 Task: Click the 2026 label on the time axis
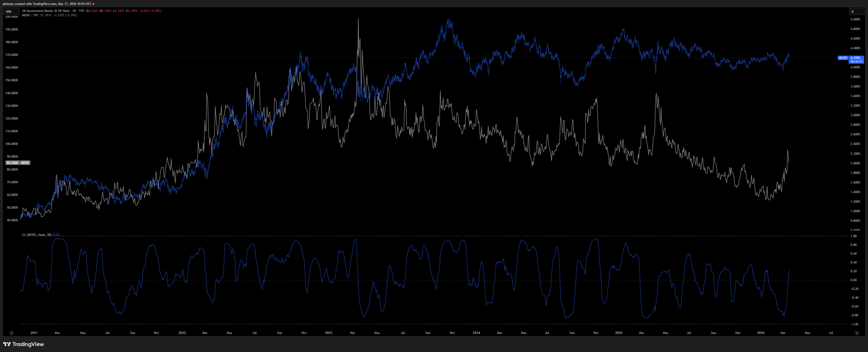click(761, 333)
